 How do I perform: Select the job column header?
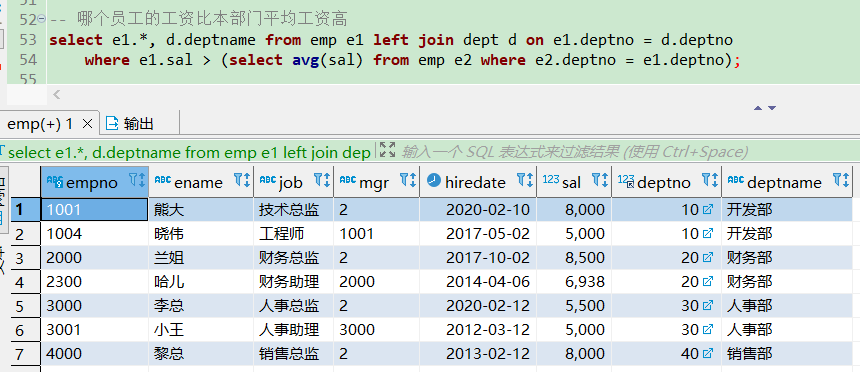coord(293,181)
